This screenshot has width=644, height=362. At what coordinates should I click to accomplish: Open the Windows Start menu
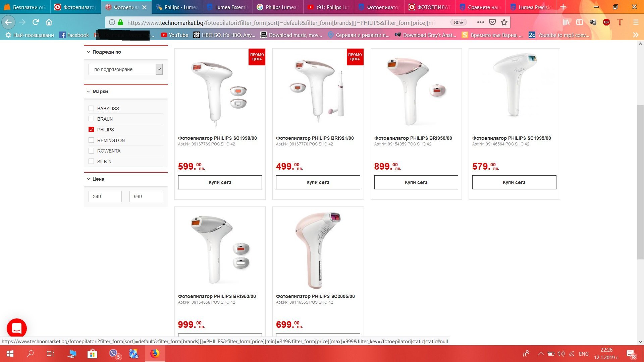(x=10, y=354)
